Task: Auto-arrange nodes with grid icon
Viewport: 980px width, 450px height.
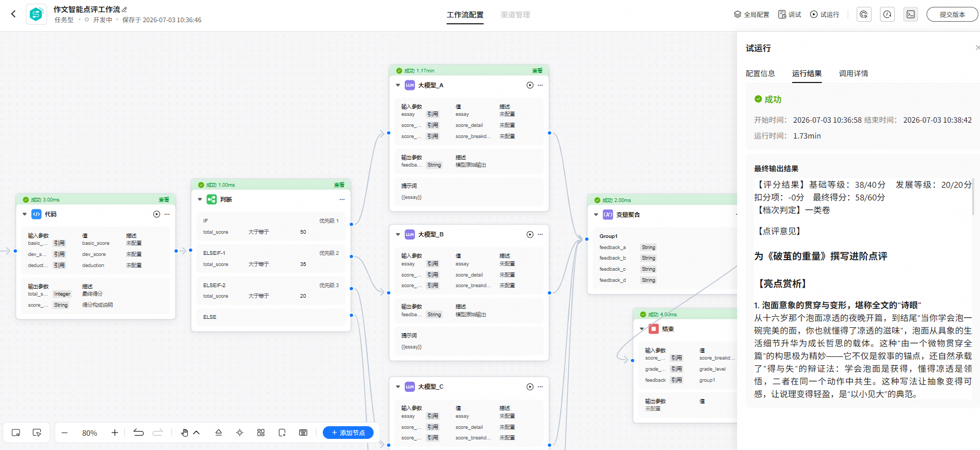Action: [261, 433]
